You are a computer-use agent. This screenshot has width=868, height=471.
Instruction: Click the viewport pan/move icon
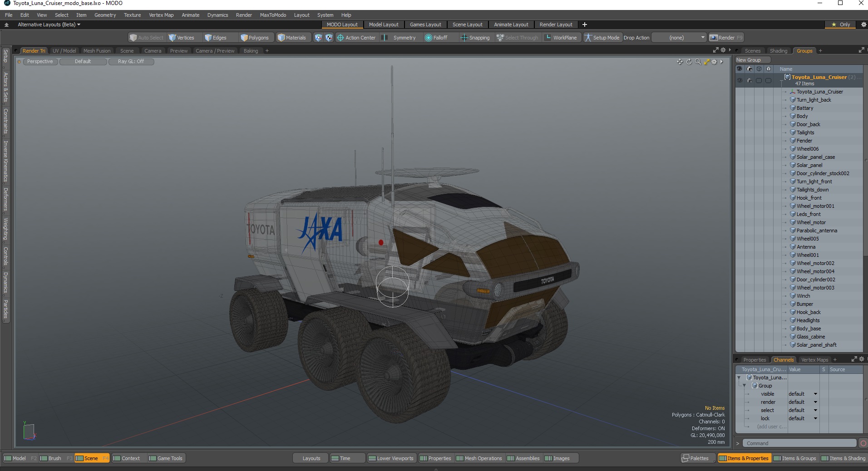point(680,62)
